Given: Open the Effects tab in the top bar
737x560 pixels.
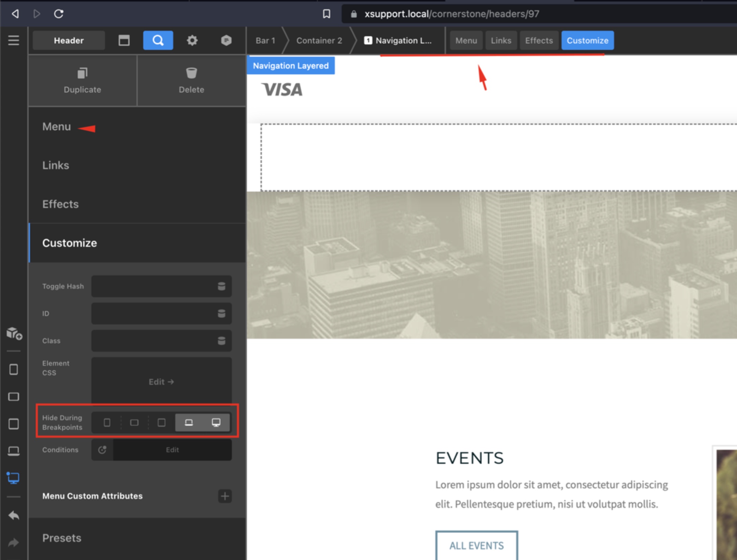Looking at the screenshot, I should pos(539,41).
